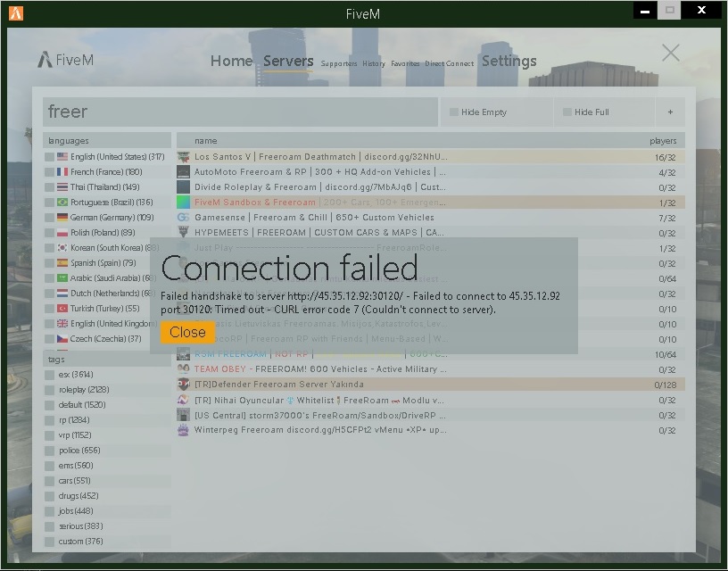Toggle the Hide Full checkbox
The height and width of the screenshot is (571, 728).
(567, 112)
